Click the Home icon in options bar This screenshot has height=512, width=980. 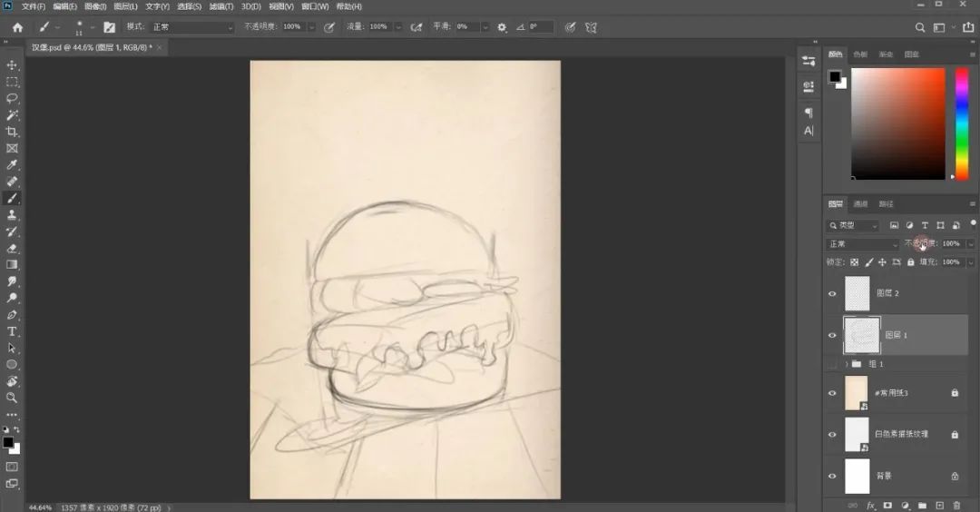coord(17,27)
